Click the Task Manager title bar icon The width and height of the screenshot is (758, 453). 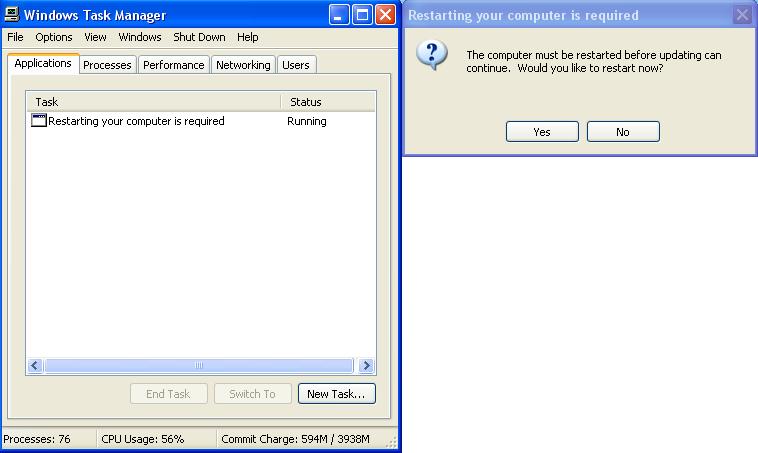click(x=12, y=15)
